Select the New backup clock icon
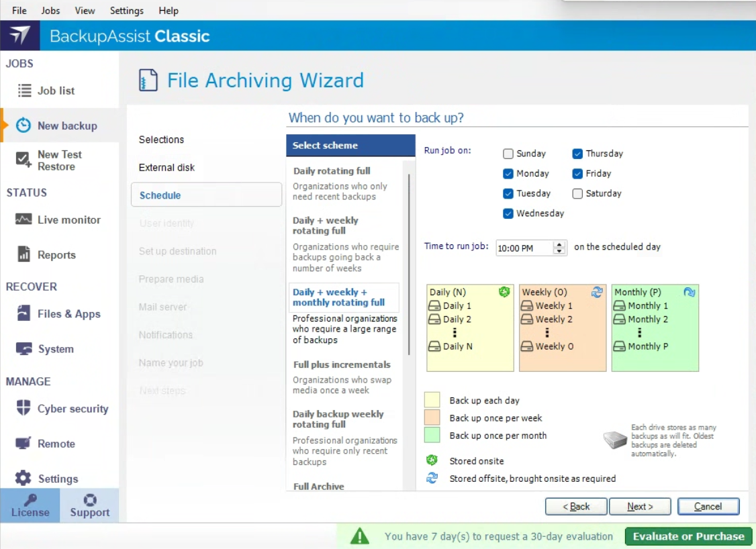Viewport: 756px width, 549px height. [x=23, y=126]
